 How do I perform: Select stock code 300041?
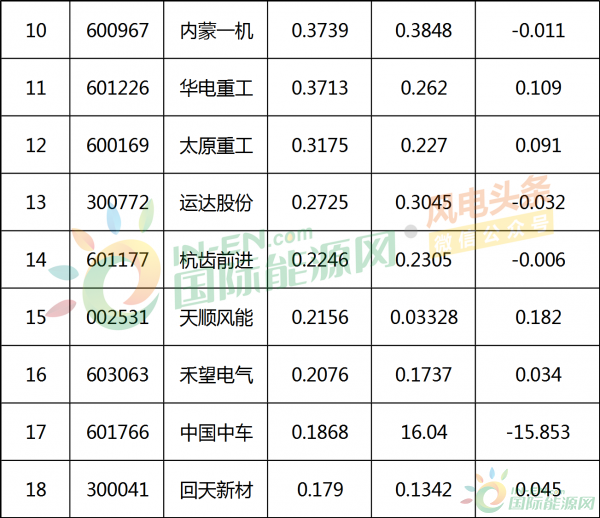click(x=117, y=489)
